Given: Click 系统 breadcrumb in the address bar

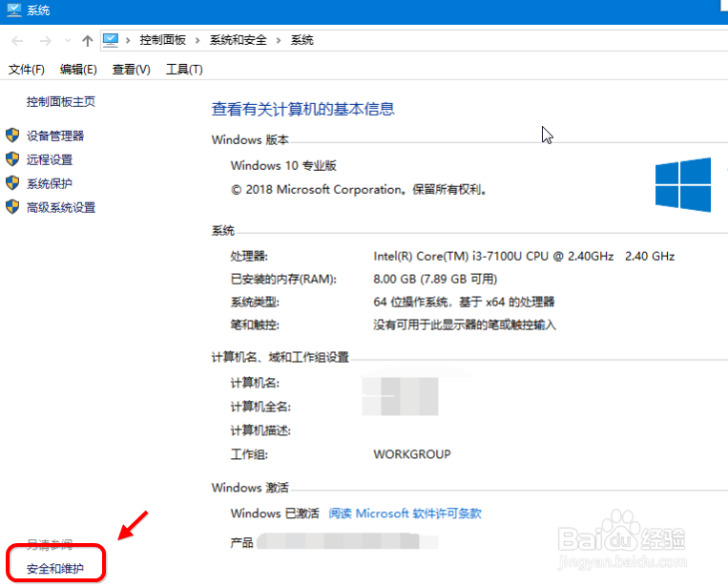Looking at the screenshot, I should click(x=302, y=40).
